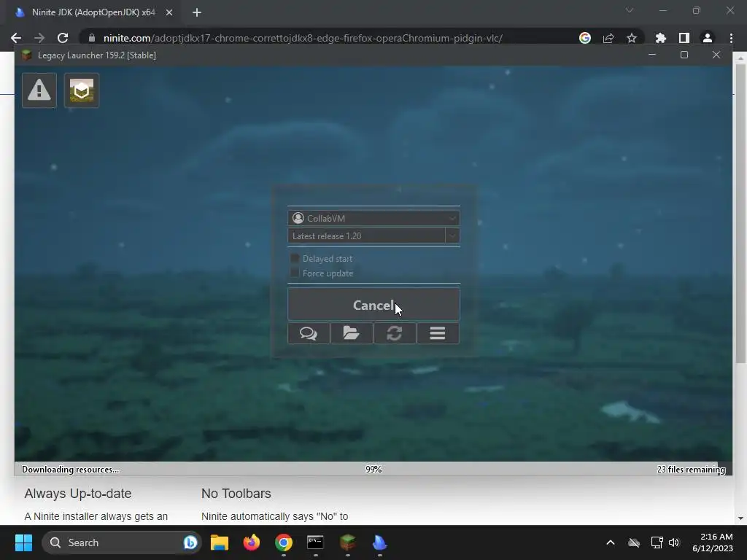Click the ninite.com address bar

(x=303, y=38)
